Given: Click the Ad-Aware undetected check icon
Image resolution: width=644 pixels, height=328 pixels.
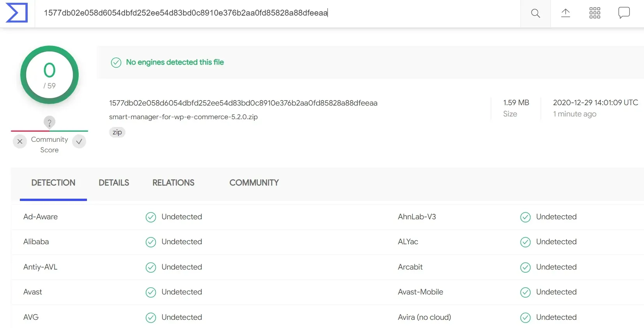Looking at the screenshot, I should click(x=151, y=217).
